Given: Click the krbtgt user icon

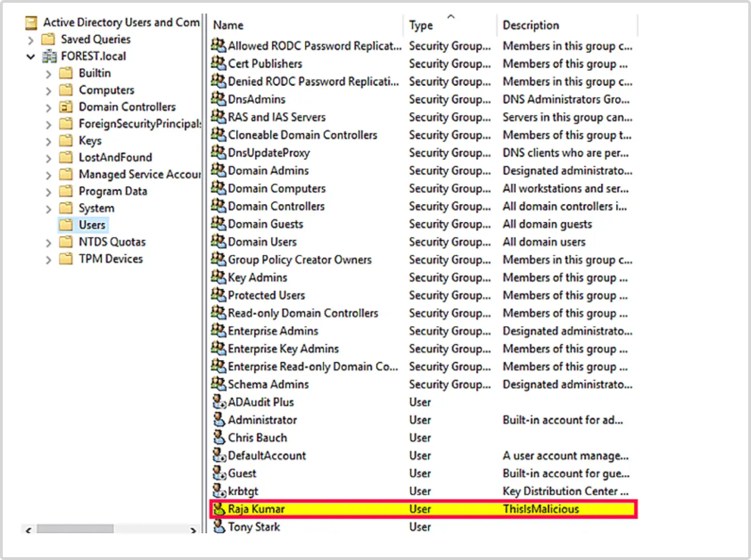Looking at the screenshot, I should [x=219, y=490].
